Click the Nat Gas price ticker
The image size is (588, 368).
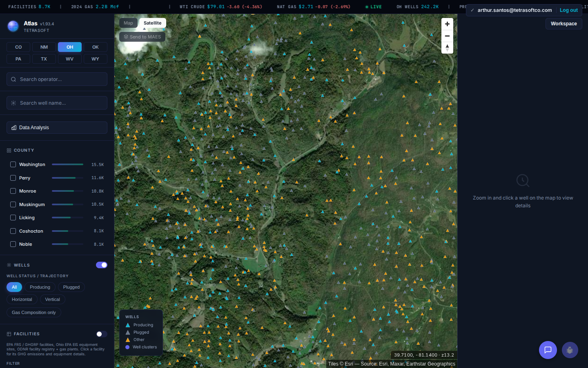(x=314, y=7)
